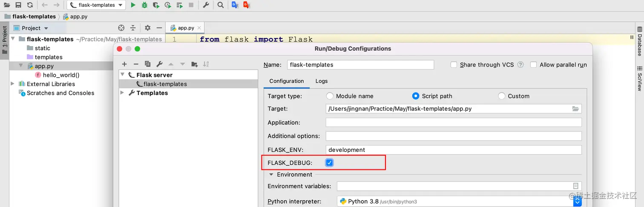
Task: Click flask-templates in the breadcrumb bar
Action: pyautogui.click(x=30, y=17)
